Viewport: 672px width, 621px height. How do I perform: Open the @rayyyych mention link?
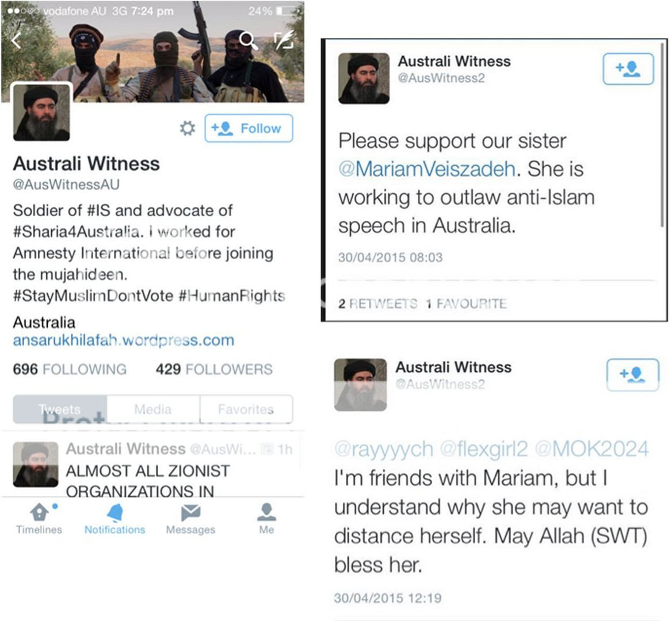tap(384, 449)
